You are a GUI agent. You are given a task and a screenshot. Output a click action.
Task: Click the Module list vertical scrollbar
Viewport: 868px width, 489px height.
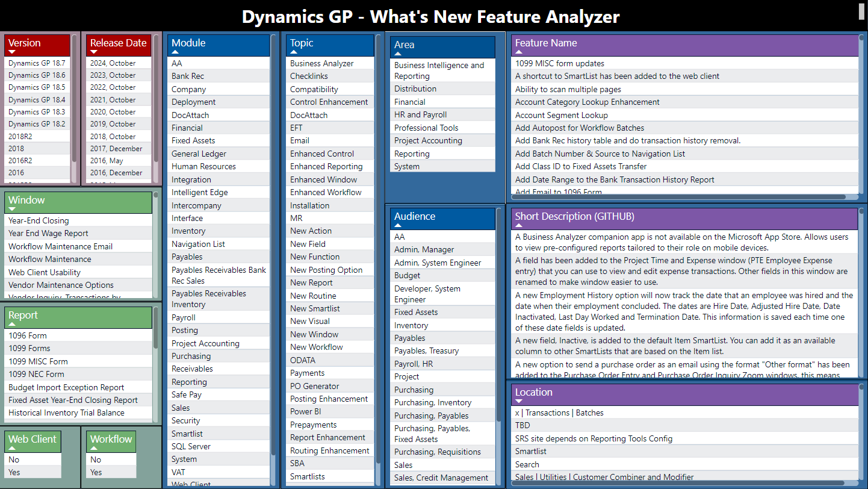point(274,244)
